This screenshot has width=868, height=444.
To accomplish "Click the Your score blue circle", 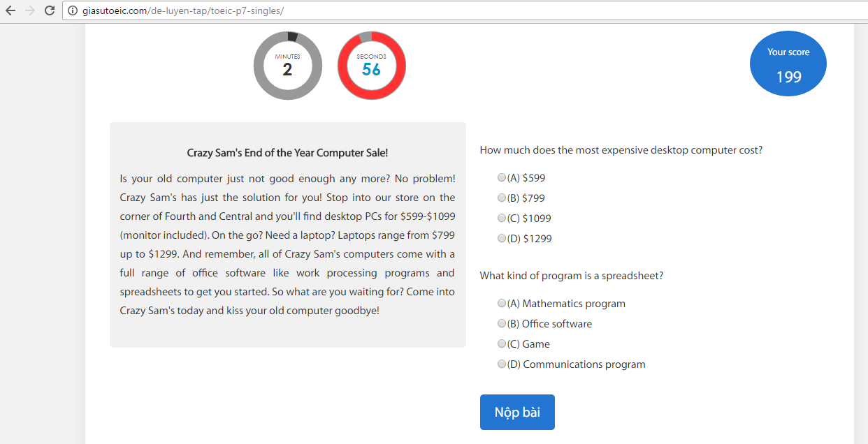I will point(788,64).
